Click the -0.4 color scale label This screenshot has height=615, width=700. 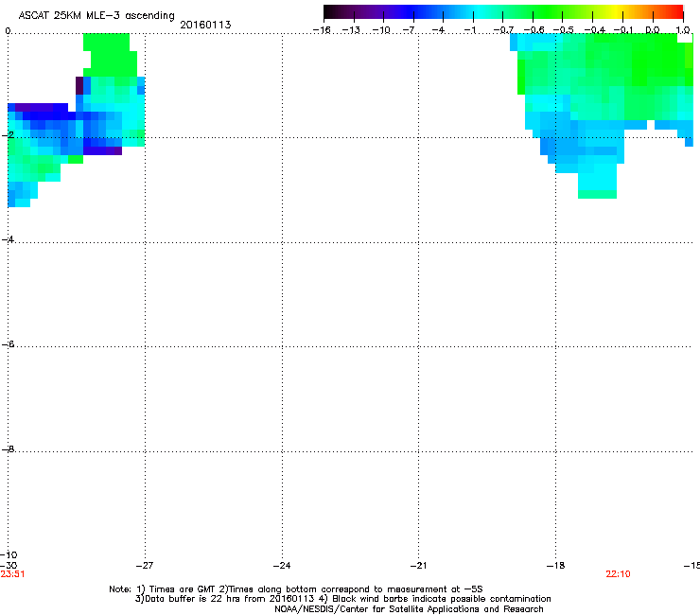pyautogui.click(x=595, y=30)
